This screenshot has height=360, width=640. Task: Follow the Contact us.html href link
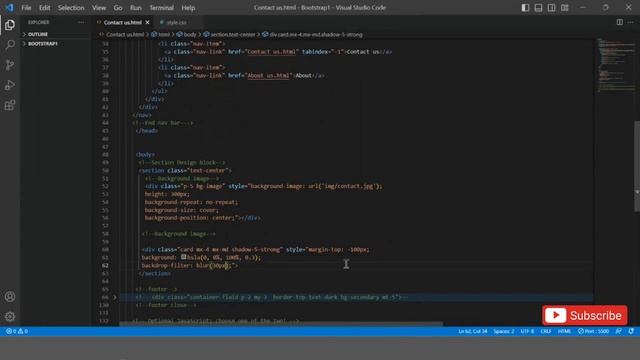pyautogui.click(x=271, y=52)
